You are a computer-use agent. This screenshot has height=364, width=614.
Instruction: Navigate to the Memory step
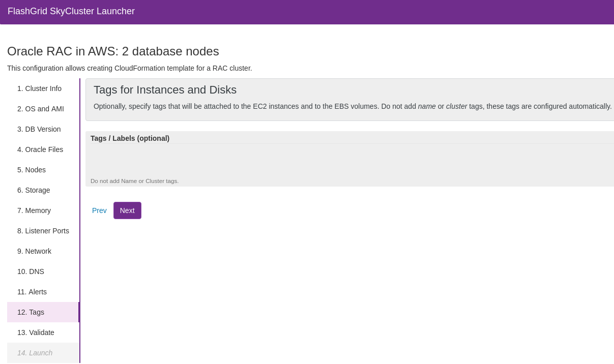click(34, 210)
